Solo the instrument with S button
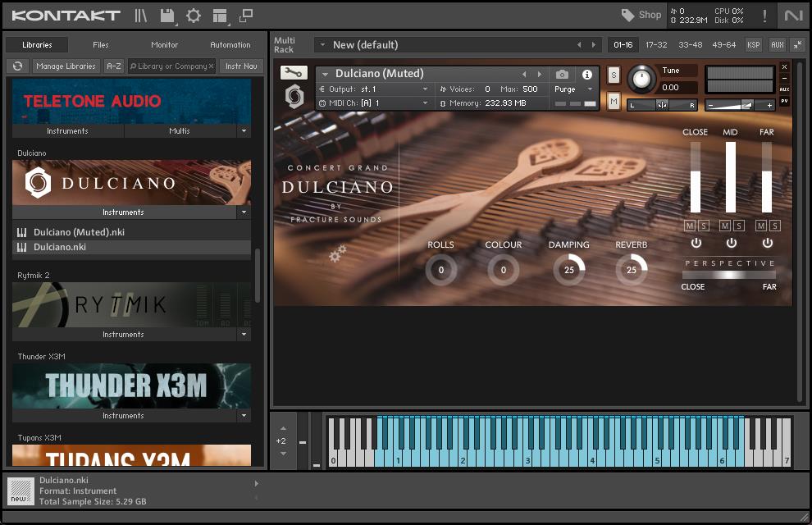This screenshot has height=525, width=812. click(614, 75)
